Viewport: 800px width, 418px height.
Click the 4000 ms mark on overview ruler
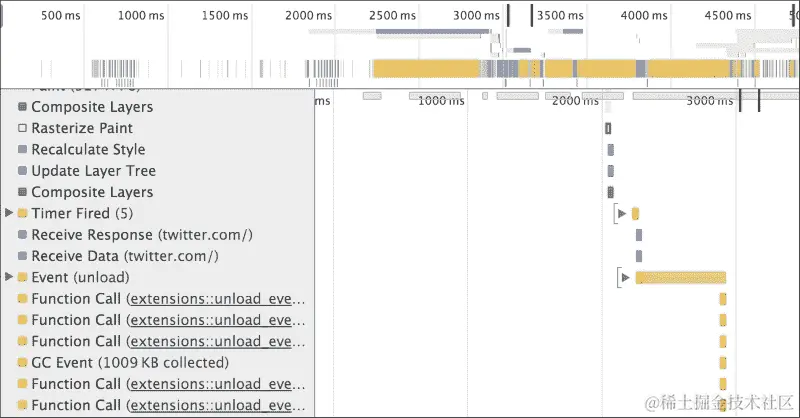click(644, 15)
